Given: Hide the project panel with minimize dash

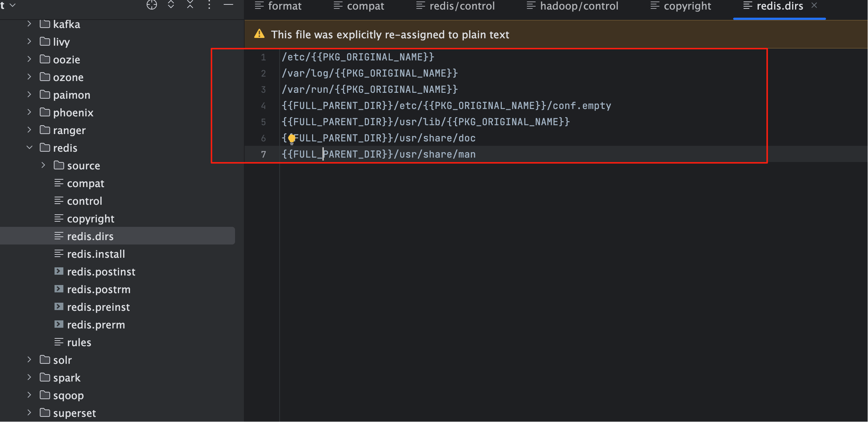Looking at the screenshot, I should coord(228,5).
